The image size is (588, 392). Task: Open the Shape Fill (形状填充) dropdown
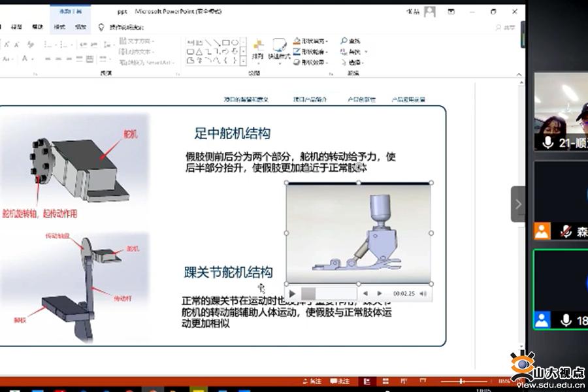pyautogui.click(x=312, y=41)
